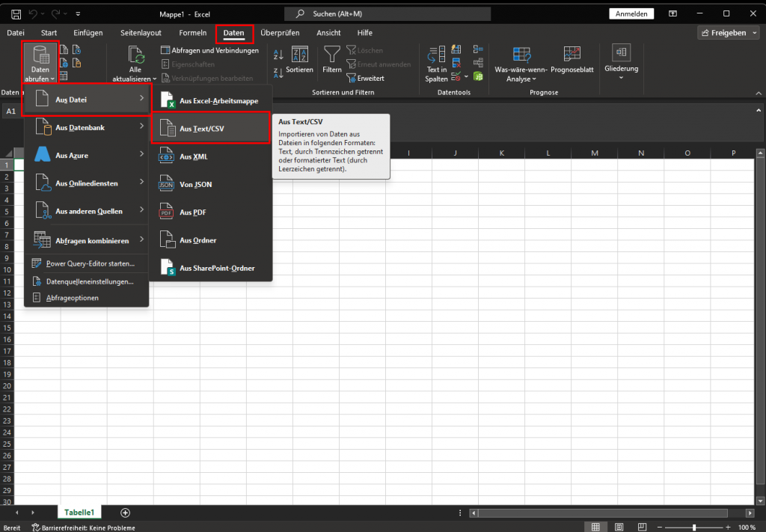This screenshot has width=766, height=532.
Task: Click the zoom out minus button
Action: tap(660, 527)
